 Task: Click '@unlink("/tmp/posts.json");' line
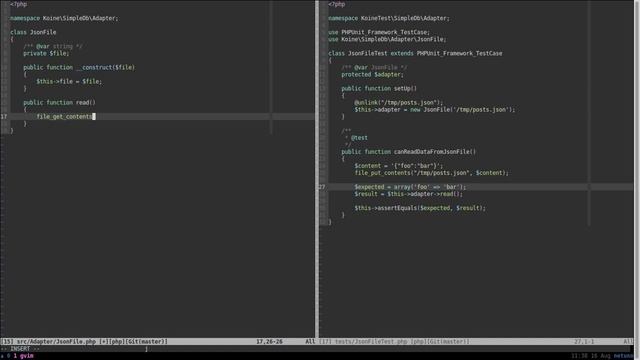(x=398, y=102)
